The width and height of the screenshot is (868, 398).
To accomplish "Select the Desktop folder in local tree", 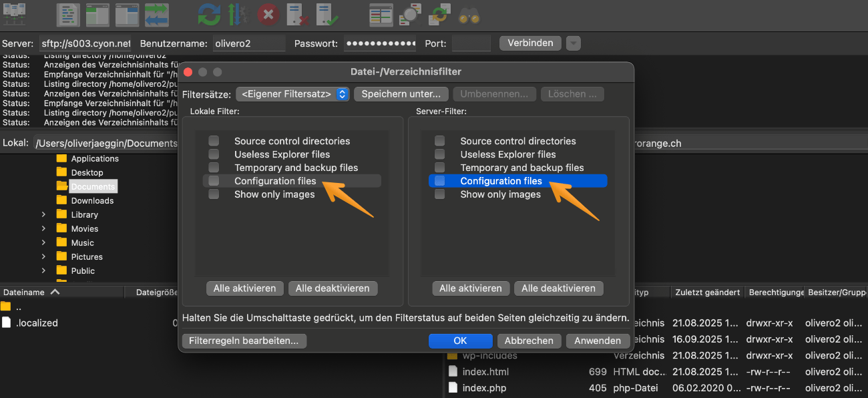I will (x=87, y=172).
